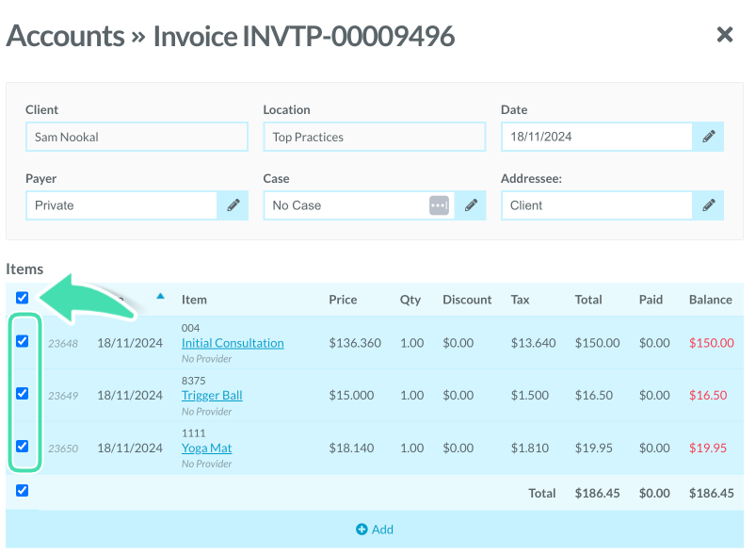
Task: Edit the invoice Date with pencil icon
Action: point(708,137)
